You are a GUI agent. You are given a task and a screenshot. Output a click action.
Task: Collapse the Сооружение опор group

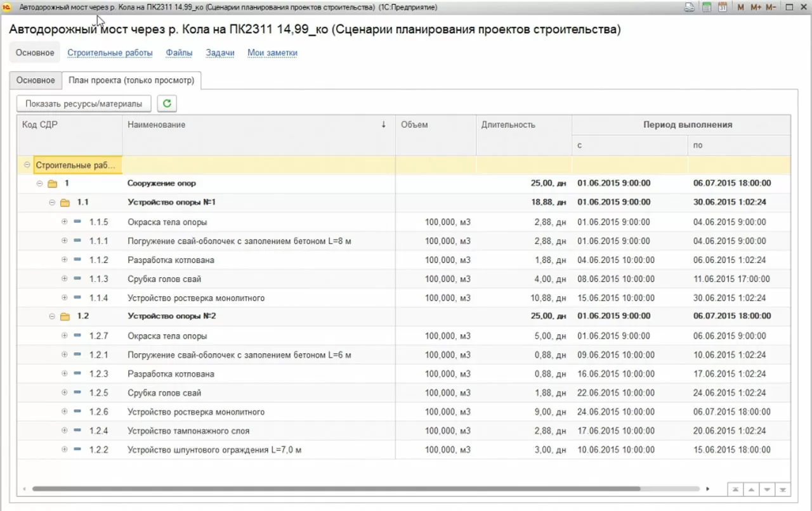tap(39, 184)
